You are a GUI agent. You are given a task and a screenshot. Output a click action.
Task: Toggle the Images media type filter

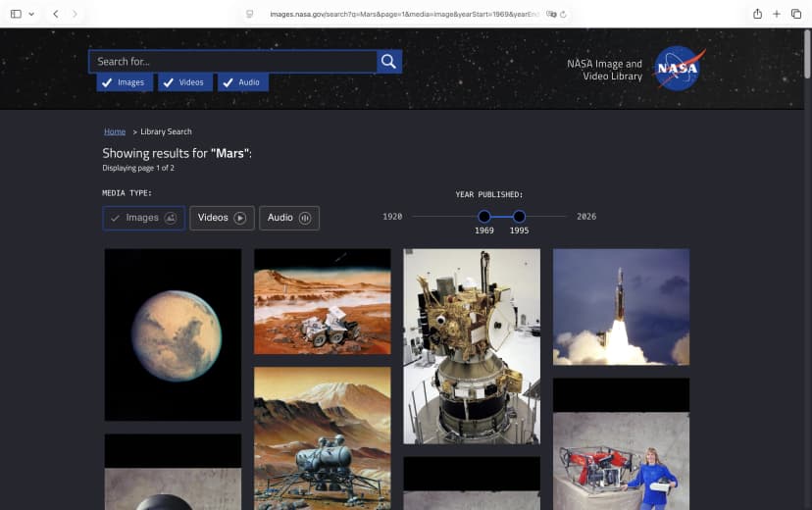143,218
